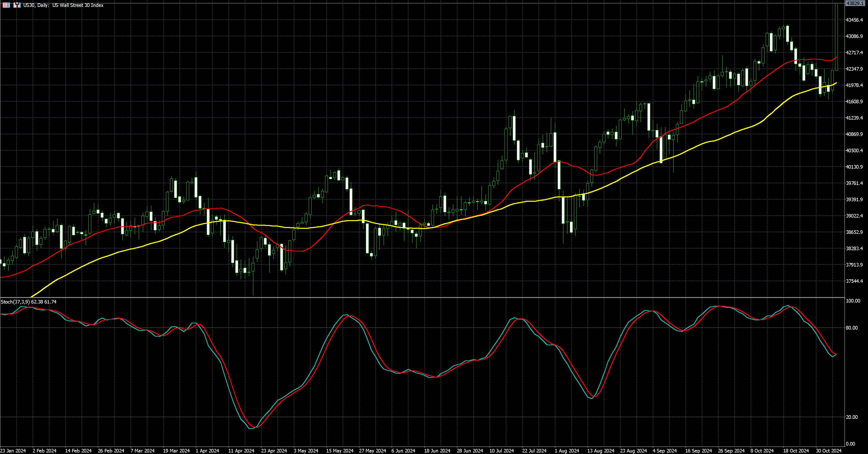Click the 1 Aug 2024 date label
868x454 pixels.
[567, 451]
